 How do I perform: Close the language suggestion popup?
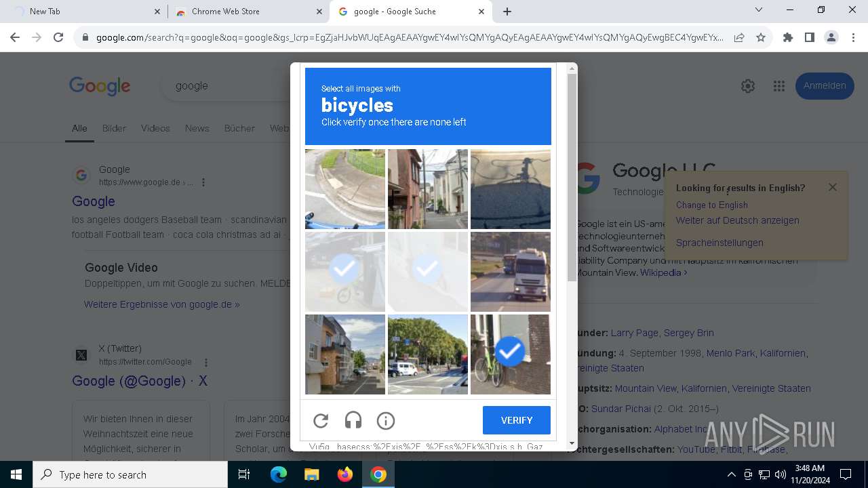(833, 187)
